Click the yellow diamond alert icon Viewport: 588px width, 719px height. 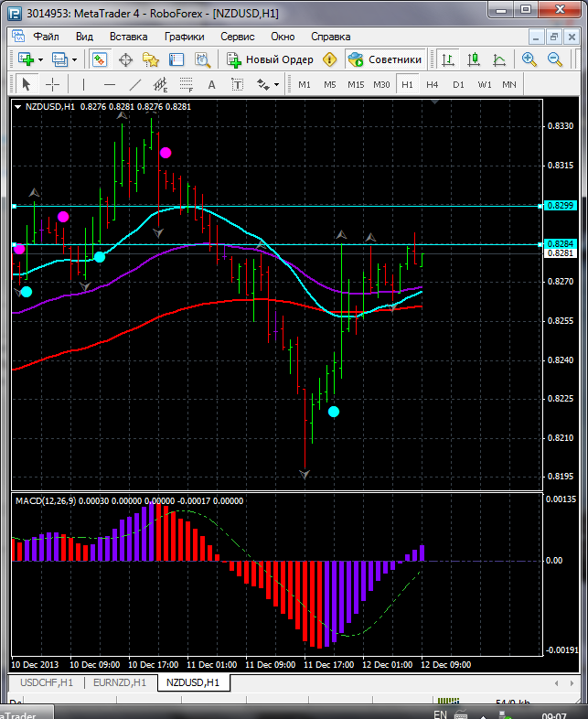329,59
